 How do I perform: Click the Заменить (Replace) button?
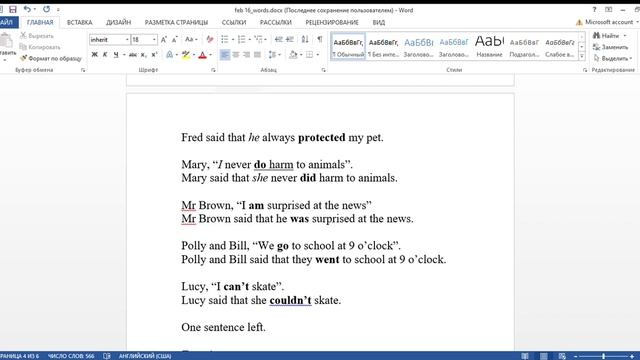tap(611, 47)
